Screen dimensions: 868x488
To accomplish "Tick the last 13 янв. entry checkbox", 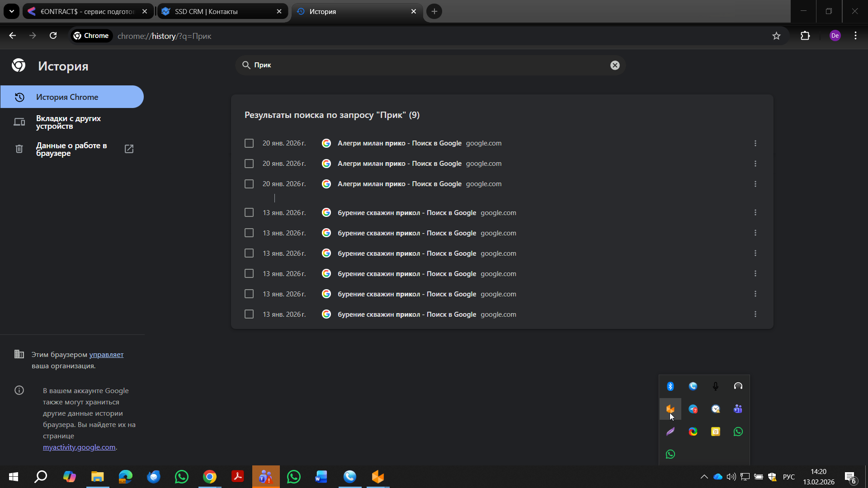I will [x=249, y=314].
